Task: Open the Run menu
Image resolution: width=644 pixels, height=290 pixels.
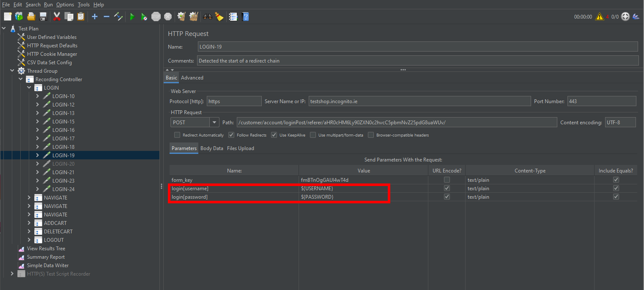Action: pyautogui.click(x=48, y=4)
